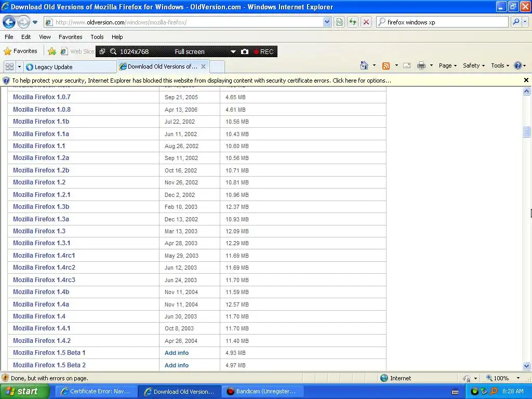
Task: Open the Mozilla Firefox 1.3b link
Action: (x=41, y=207)
